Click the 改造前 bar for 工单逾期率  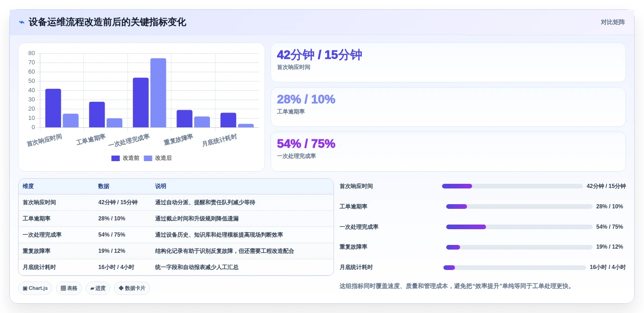97,114
